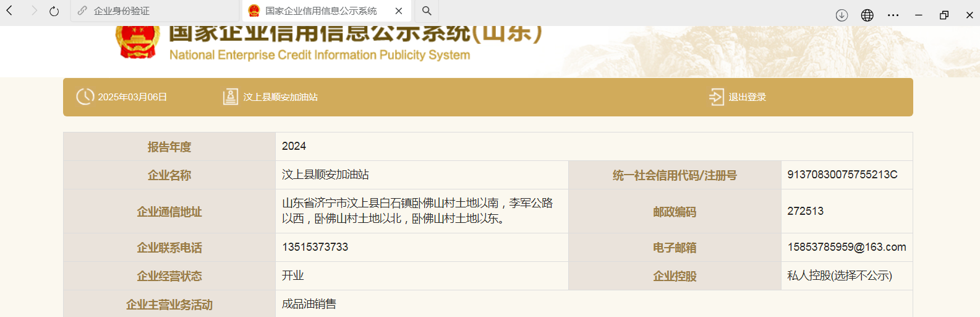Click the value 私人控股(选择不公示)

pyautogui.click(x=840, y=276)
